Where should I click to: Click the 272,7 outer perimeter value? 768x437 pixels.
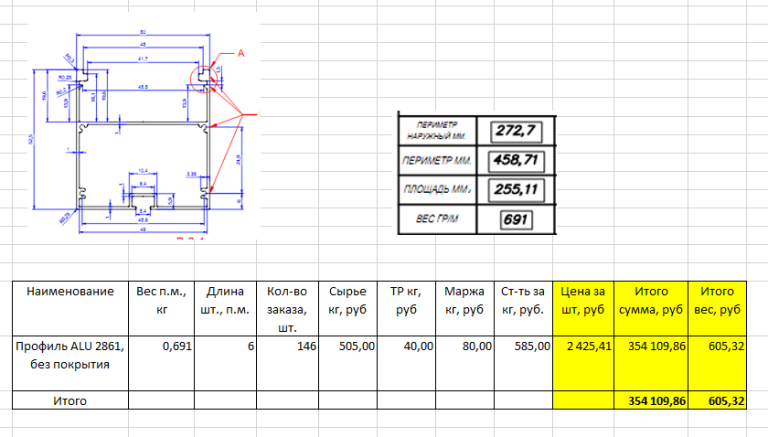coord(516,131)
